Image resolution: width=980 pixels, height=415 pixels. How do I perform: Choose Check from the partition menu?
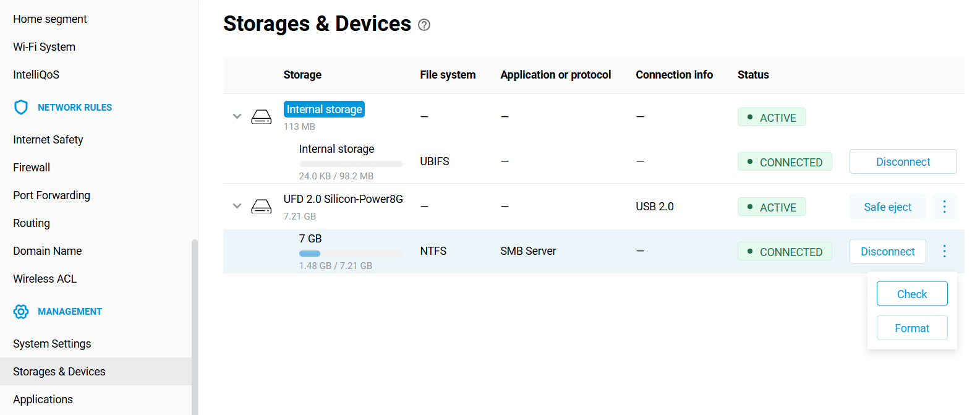pos(912,294)
